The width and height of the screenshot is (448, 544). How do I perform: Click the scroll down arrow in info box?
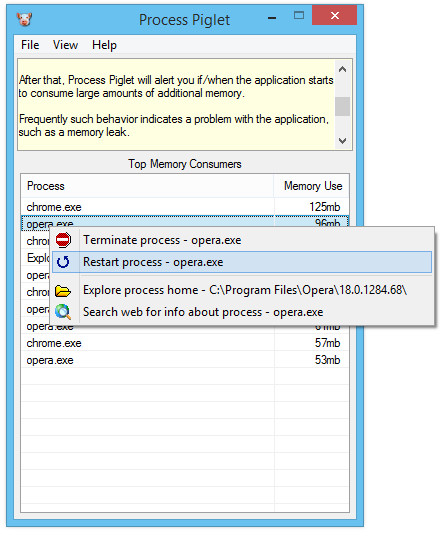point(343,141)
